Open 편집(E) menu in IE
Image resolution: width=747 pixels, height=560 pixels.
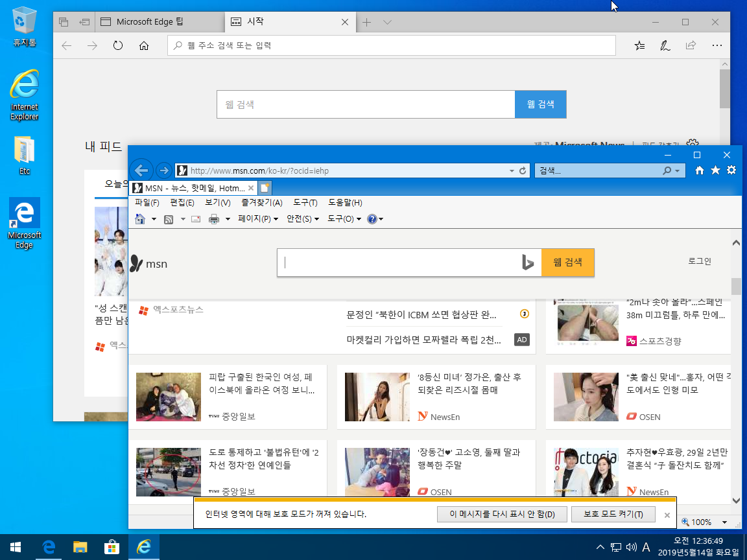[x=182, y=202]
